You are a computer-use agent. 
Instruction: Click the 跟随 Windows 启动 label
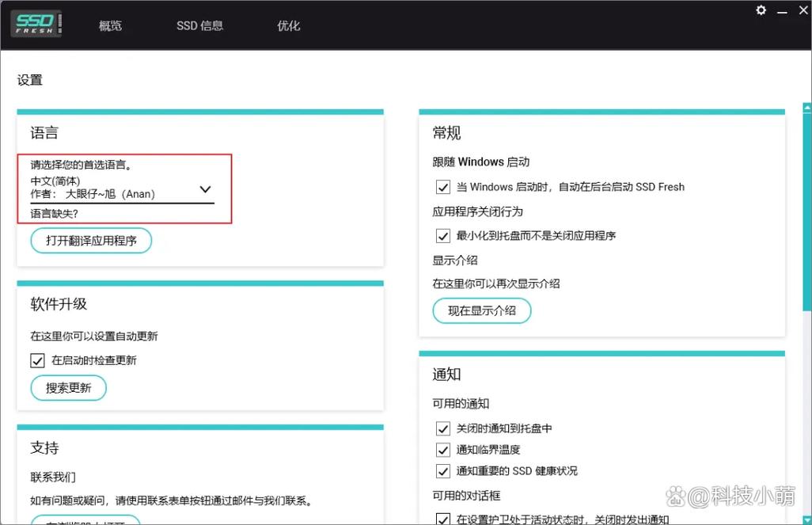(x=480, y=162)
